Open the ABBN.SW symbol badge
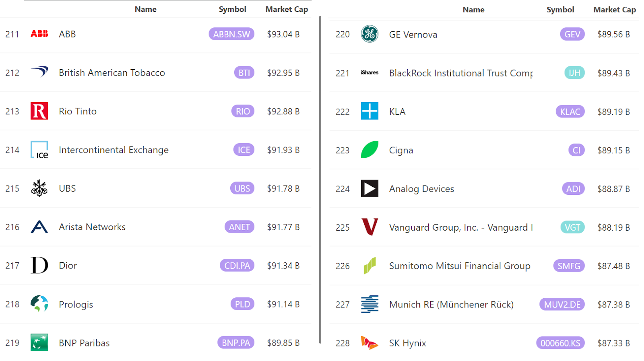644x361 pixels. click(x=231, y=34)
